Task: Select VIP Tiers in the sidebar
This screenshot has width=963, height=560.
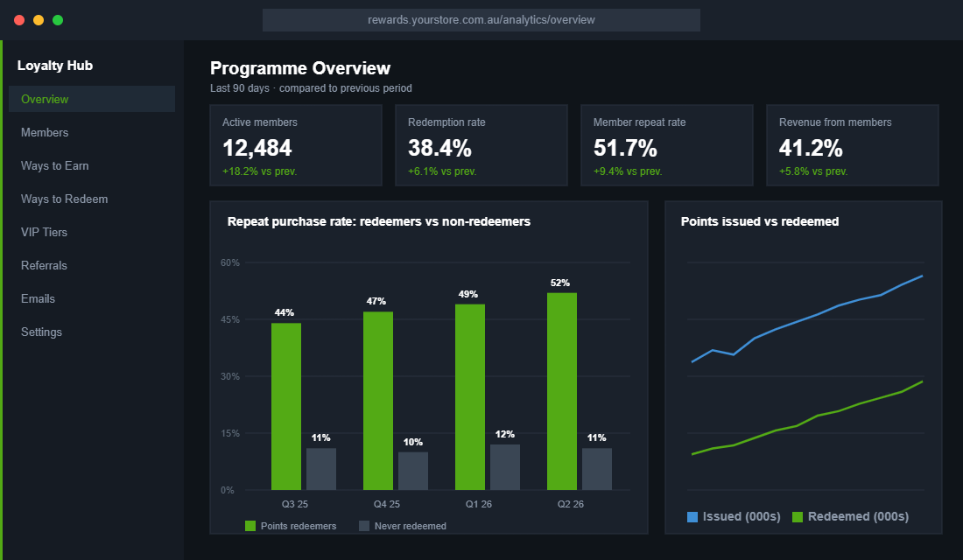Action: point(92,232)
